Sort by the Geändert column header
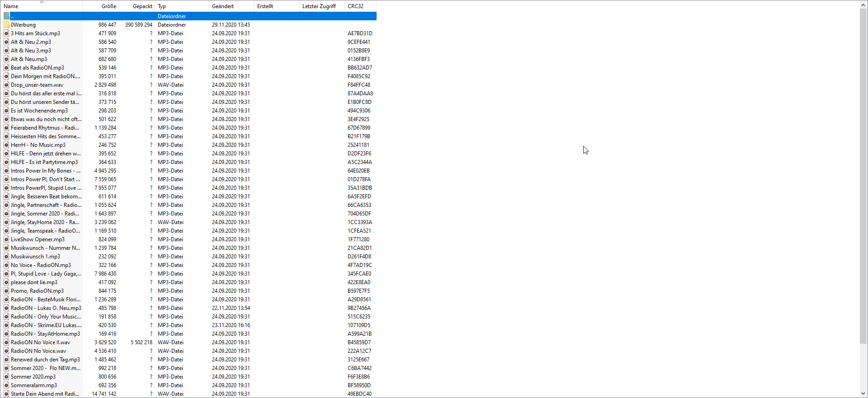The image size is (868, 398). (x=223, y=6)
